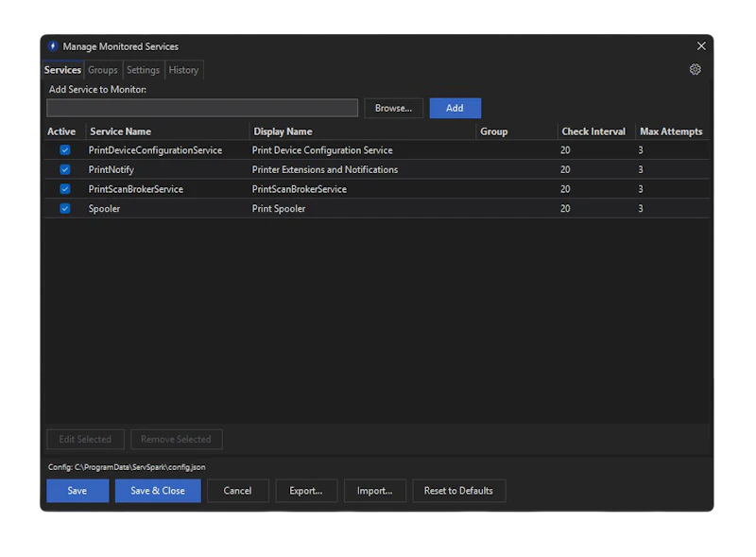Focus the Add Service to Monitor field
The height and width of the screenshot is (557, 756).
(x=202, y=108)
